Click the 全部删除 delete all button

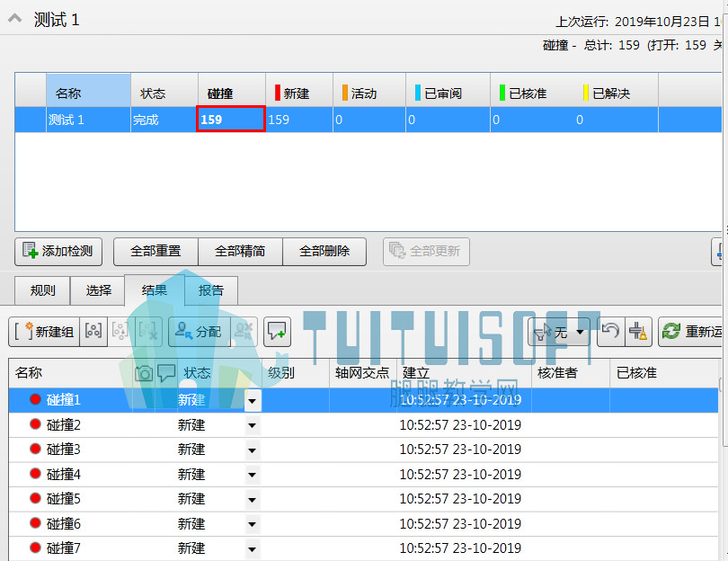point(324,251)
